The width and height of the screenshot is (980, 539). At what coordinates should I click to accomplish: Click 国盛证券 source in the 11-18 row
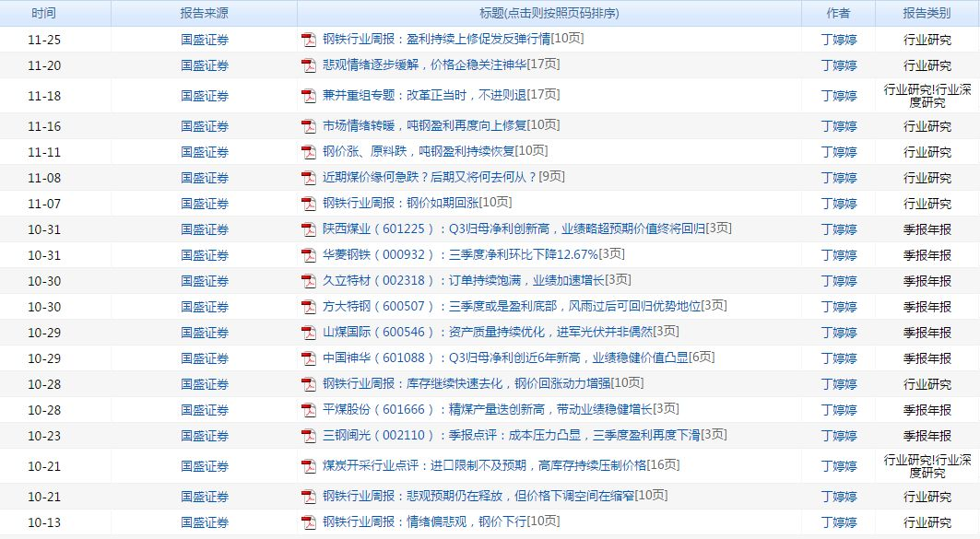point(205,96)
